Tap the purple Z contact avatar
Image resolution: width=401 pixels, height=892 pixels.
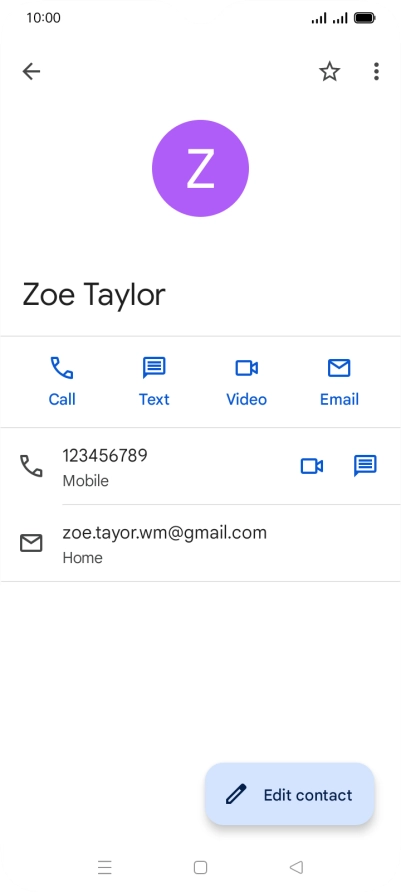click(x=200, y=168)
